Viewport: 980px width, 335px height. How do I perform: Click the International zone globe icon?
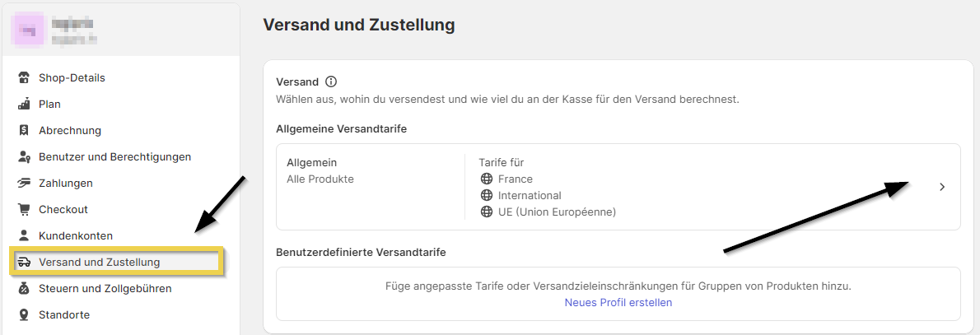(486, 196)
